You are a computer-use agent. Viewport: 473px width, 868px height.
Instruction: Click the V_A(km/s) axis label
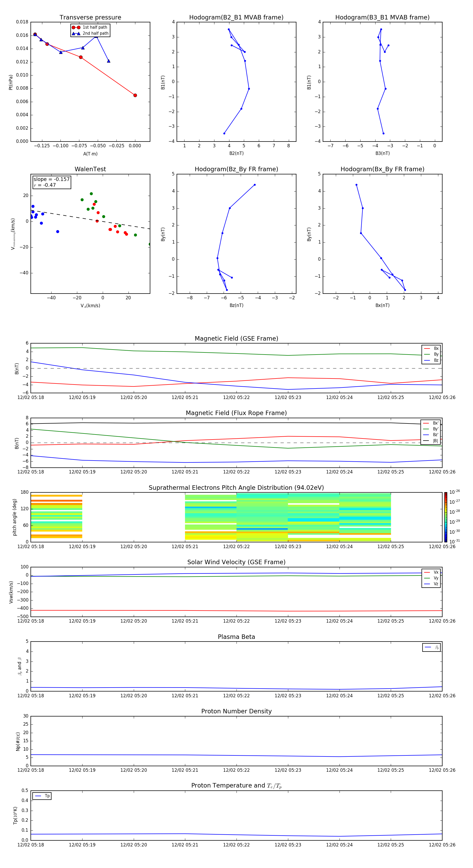90,306
